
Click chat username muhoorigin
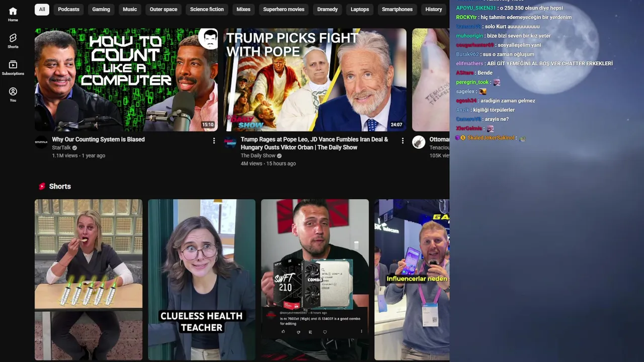tap(469, 36)
